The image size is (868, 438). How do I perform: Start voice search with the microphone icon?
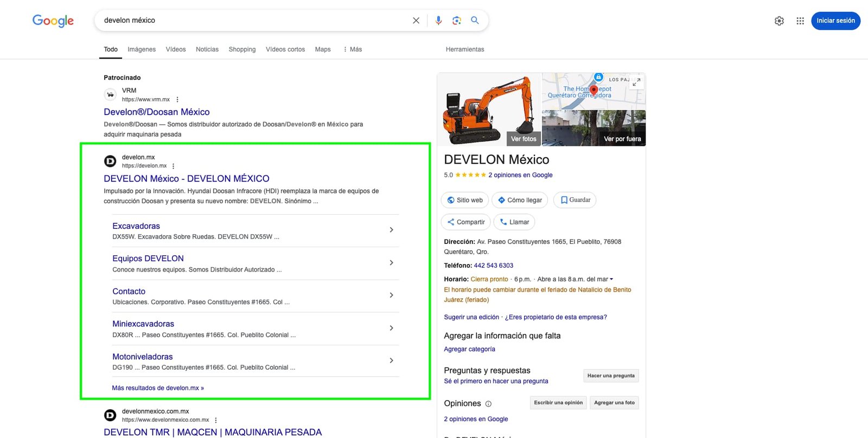438,21
